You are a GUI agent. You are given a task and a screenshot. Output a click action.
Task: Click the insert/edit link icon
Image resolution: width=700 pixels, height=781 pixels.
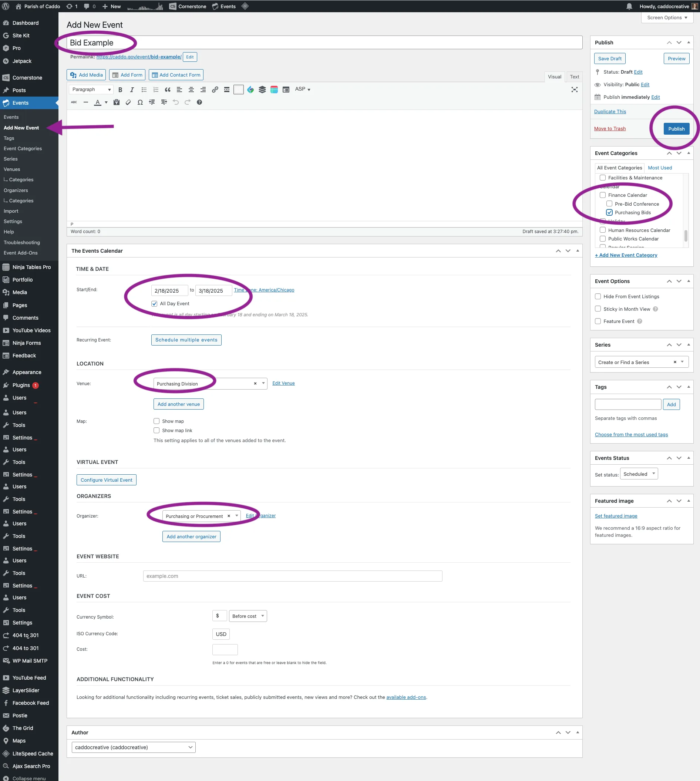[215, 90]
